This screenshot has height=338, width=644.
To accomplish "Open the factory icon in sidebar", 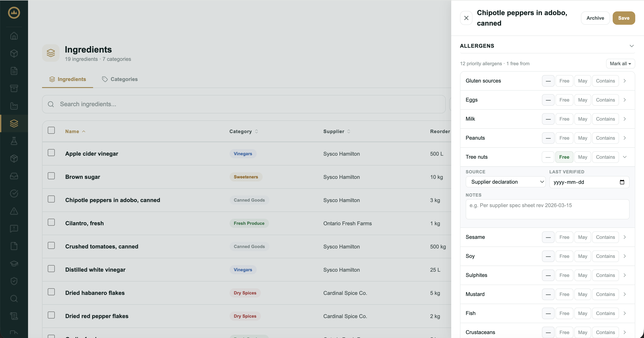I will coord(14,106).
